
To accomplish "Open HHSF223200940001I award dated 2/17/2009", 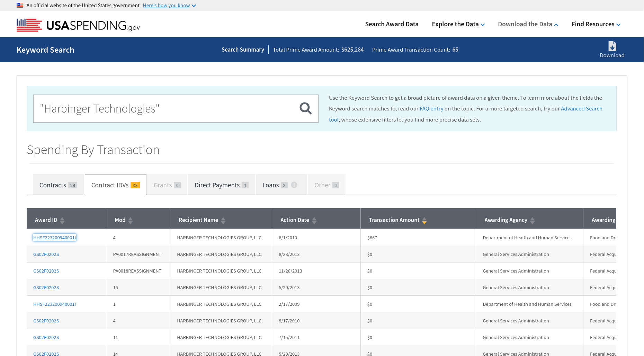I will (54, 304).
